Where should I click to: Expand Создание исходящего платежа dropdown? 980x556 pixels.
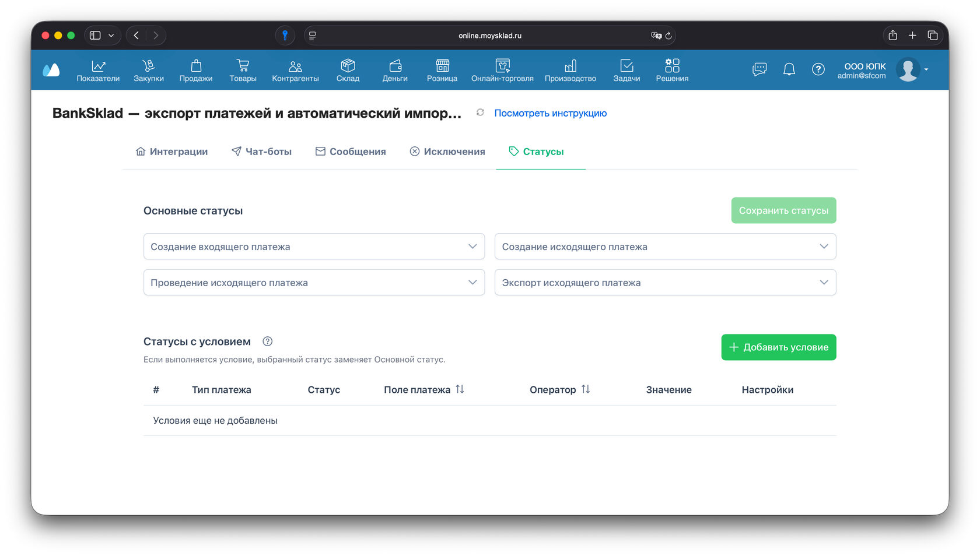click(x=665, y=247)
